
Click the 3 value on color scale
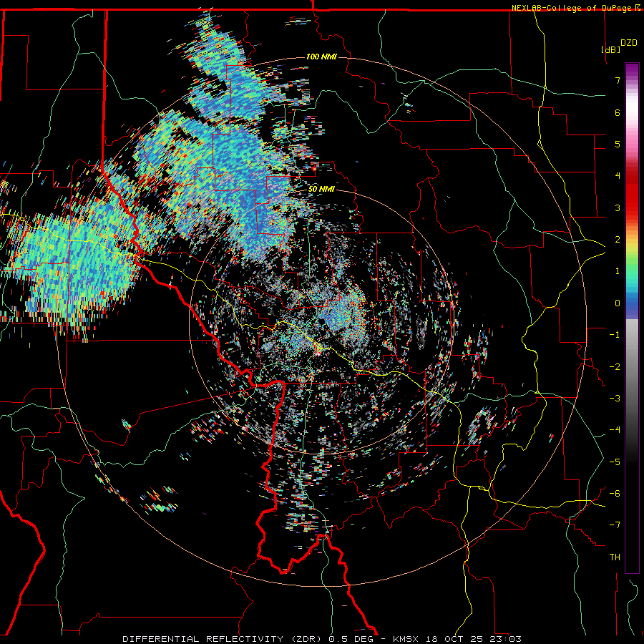[x=618, y=208]
